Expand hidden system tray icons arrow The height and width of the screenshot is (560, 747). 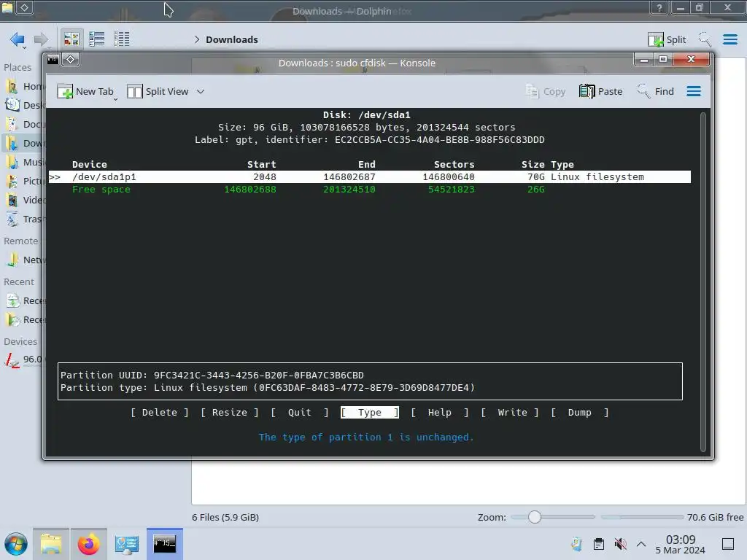coord(641,544)
